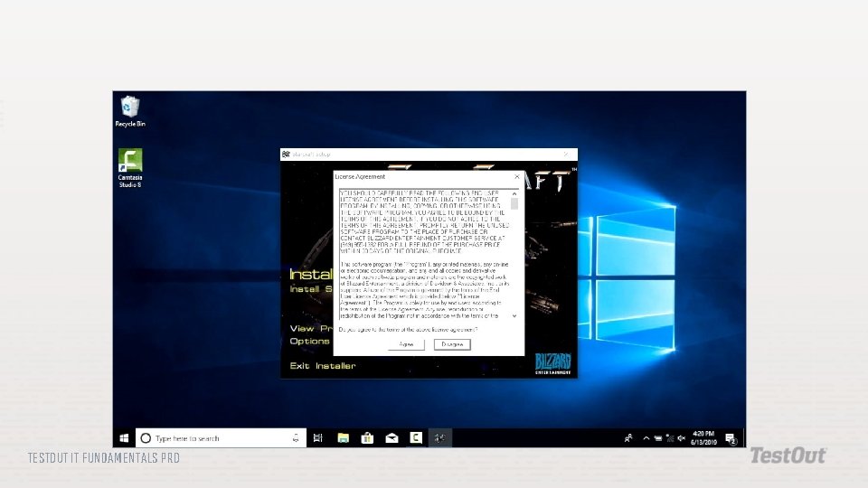The width and height of the screenshot is (868, 488).
Task: Select Exit Installer in the Starcraft setup
Action: (323, 366)
